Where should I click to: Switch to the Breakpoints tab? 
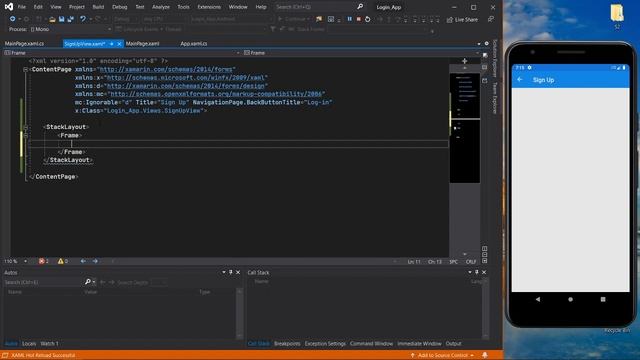click(287, 344)
